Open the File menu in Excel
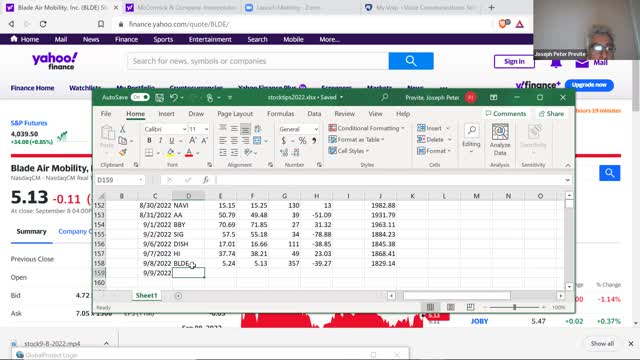This screenshot has height=360, width=640. 106,114
